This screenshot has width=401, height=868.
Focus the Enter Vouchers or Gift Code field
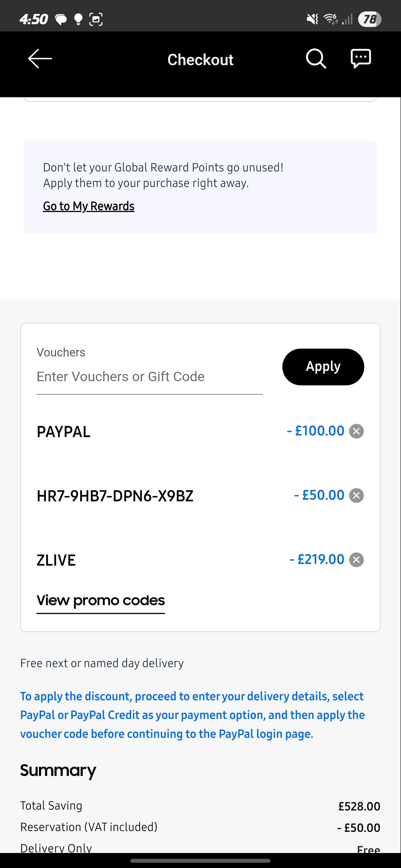point(149,377)
